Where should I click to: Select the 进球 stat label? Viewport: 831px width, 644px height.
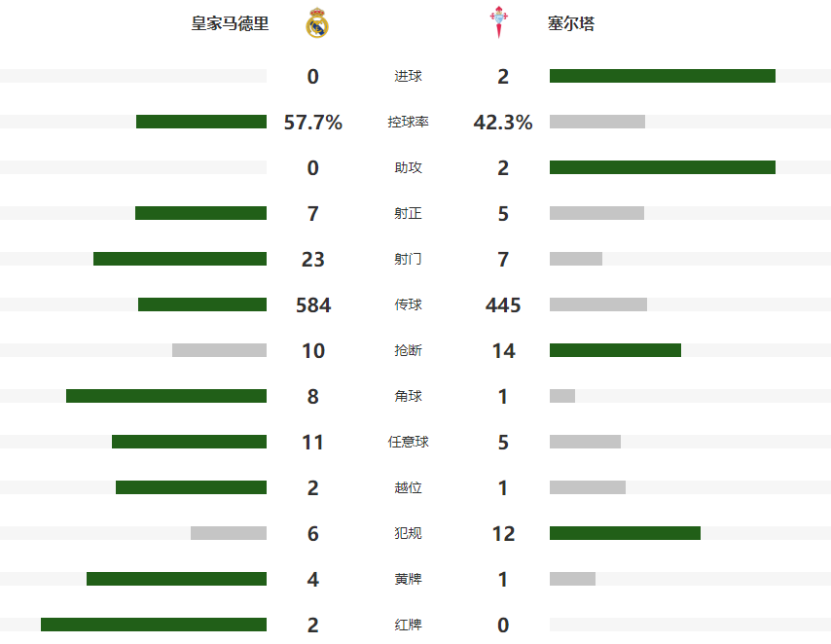(409, 76)
